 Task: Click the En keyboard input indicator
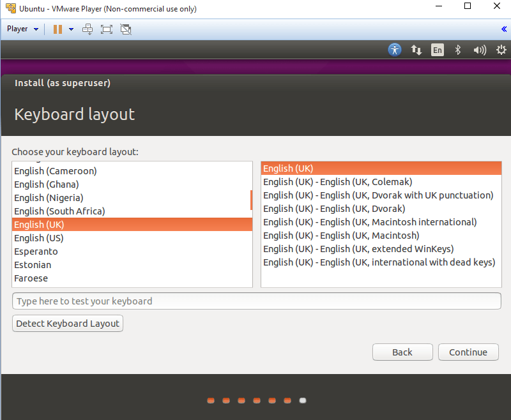437,50
